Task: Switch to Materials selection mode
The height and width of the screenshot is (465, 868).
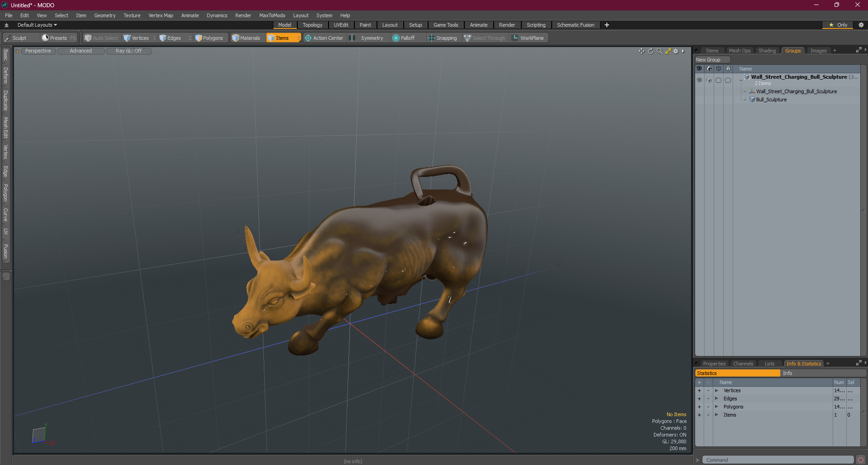Action: click(x=247, y=38)
